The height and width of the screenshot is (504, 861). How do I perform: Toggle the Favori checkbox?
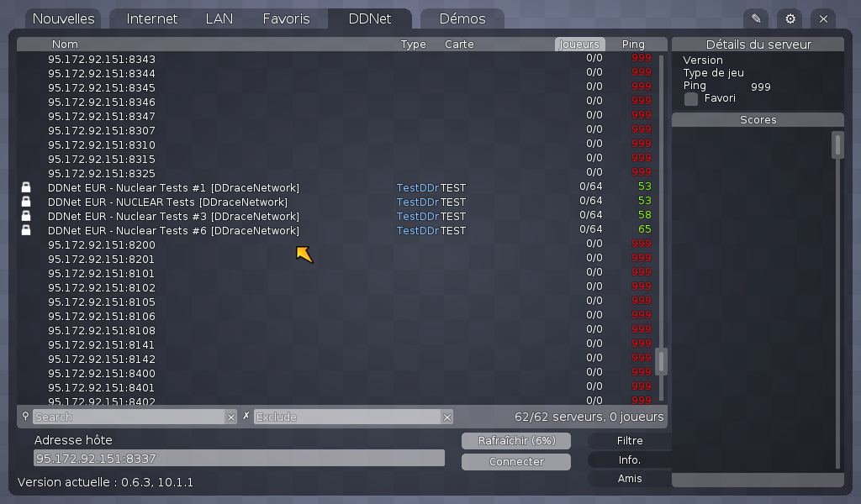(x=691, y=99)
